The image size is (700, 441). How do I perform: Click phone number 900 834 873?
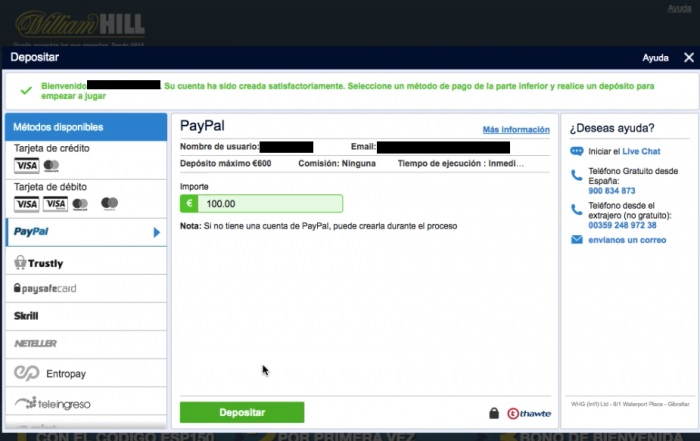[612, 191]
